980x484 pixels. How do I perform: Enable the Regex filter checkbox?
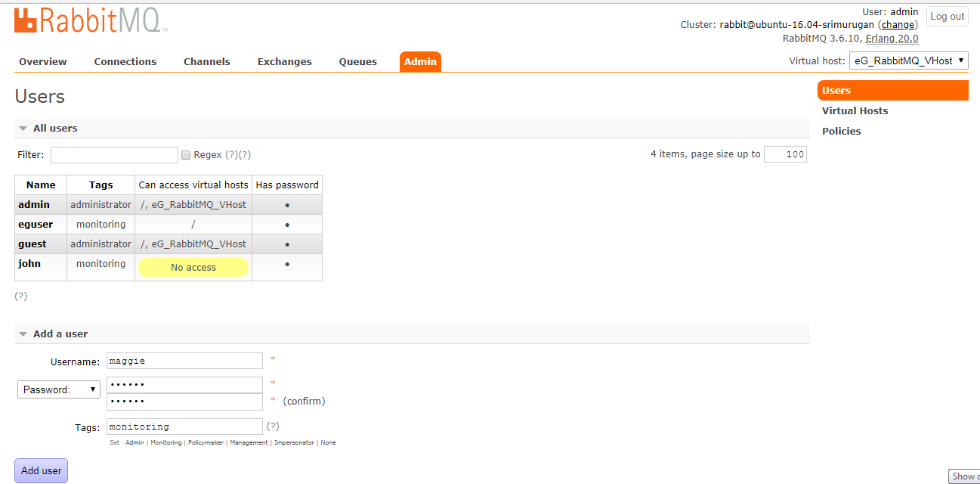[x=186, y=155]
